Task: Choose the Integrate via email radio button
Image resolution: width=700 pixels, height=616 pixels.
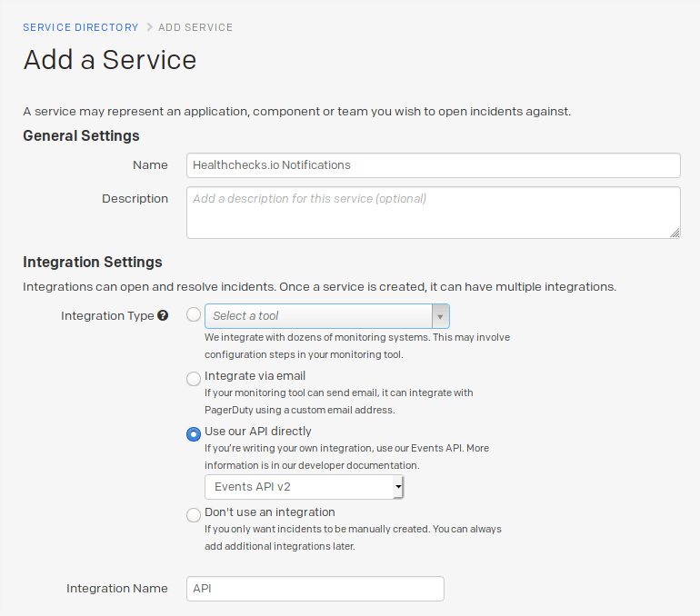Action: (x=194, y=378)
